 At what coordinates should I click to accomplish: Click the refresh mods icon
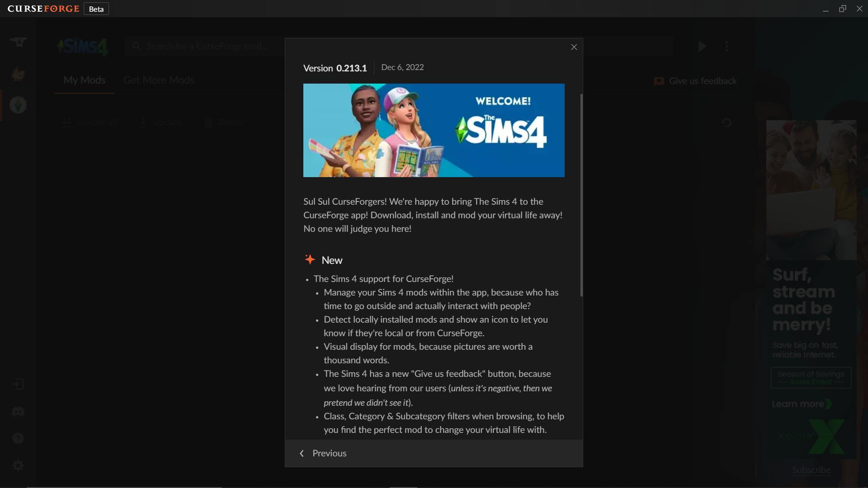point(726,122)
